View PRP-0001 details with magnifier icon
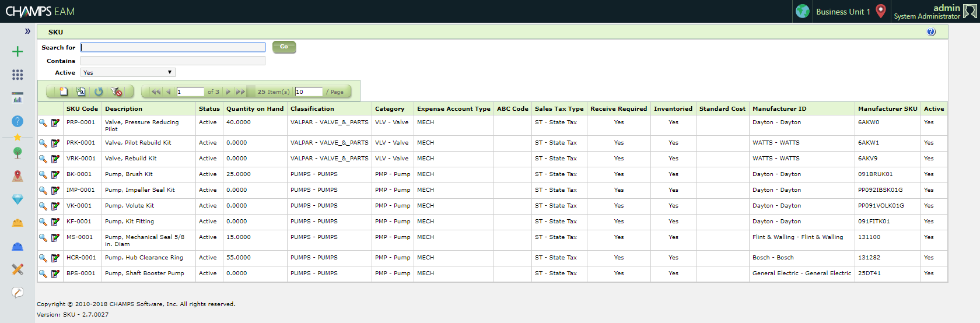 tap(43, 123)
